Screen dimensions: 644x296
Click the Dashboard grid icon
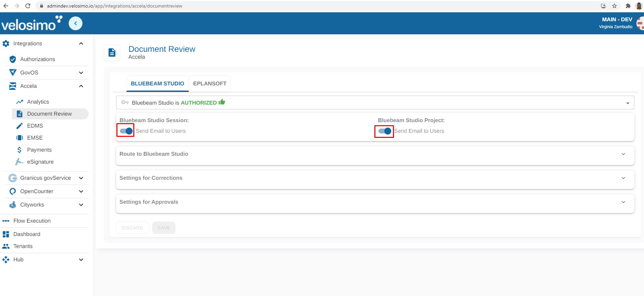6,234
